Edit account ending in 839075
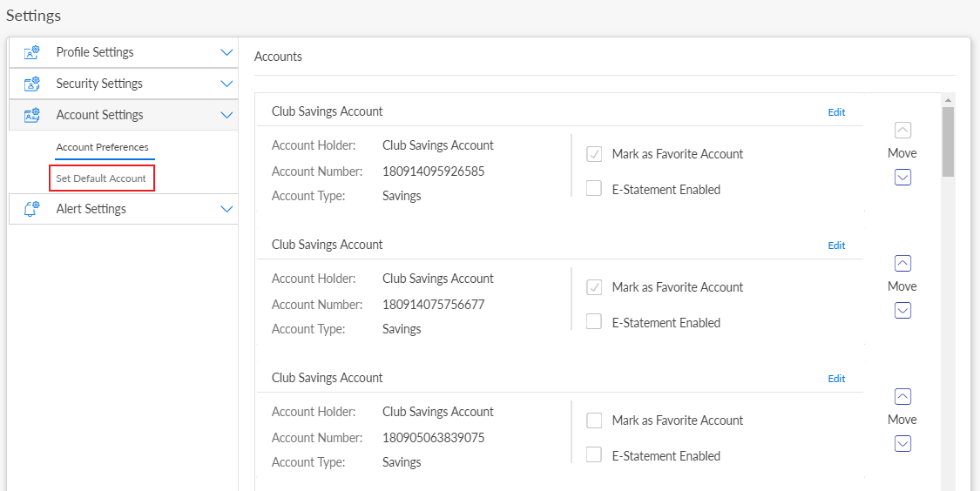The width and height of the screenshot is (980, 491). coord(836,379)
